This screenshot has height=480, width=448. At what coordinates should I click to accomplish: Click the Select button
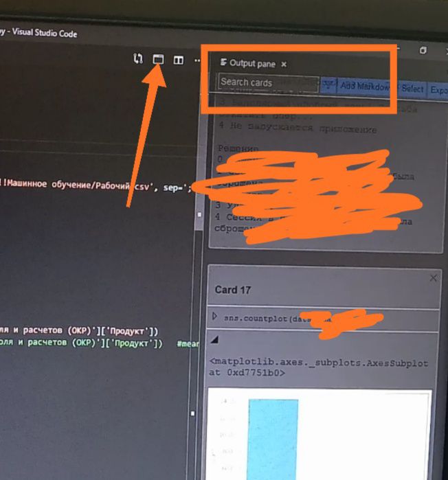click(x=412, y=89)
